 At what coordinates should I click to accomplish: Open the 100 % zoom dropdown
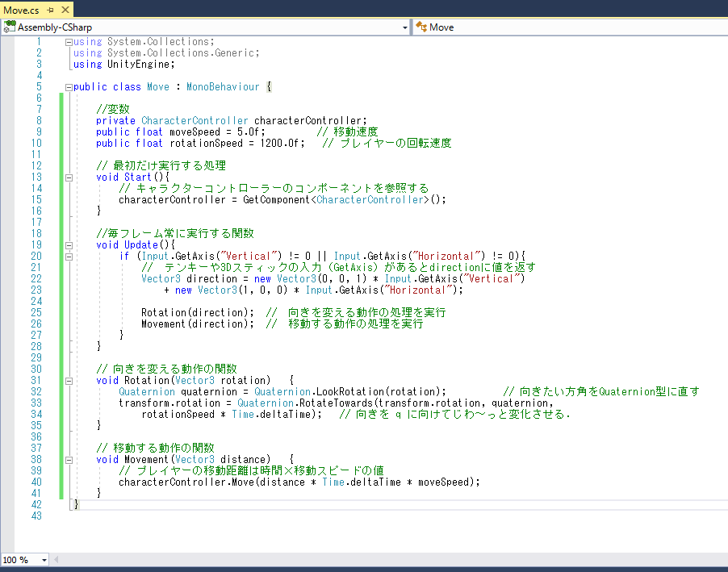(x=44, y=560)
